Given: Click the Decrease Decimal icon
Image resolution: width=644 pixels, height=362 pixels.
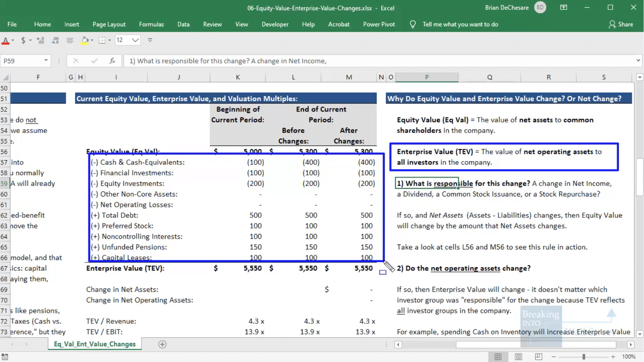Looking at the screenshot, I should coord(55,40).
